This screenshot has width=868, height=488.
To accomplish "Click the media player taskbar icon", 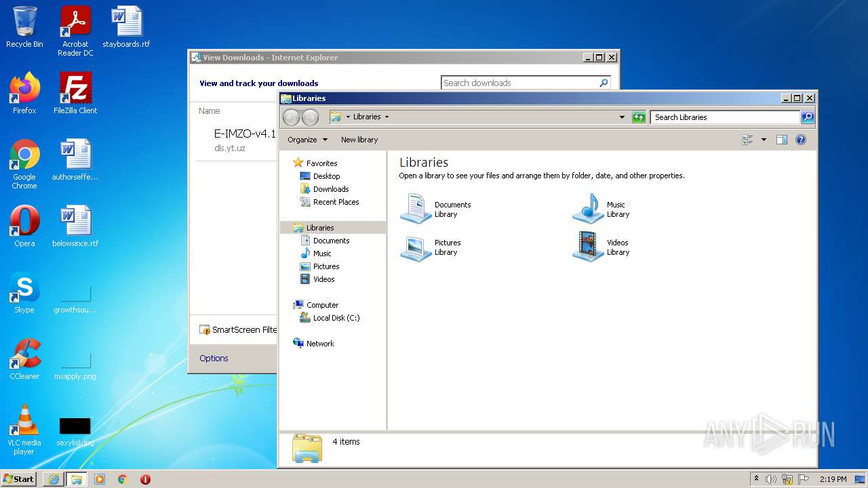I will point(100,479).
